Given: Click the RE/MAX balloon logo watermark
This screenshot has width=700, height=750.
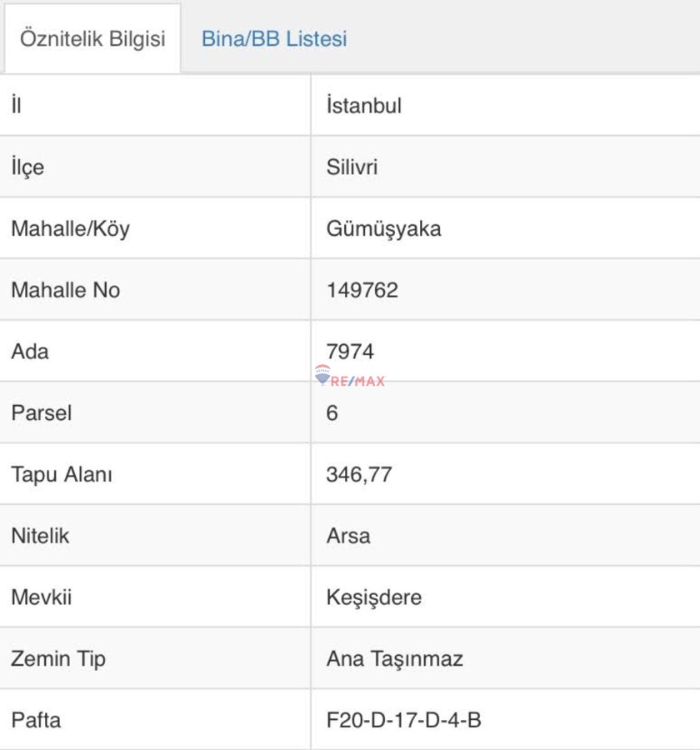Looking at the screenshot, I should pos(323,375).
